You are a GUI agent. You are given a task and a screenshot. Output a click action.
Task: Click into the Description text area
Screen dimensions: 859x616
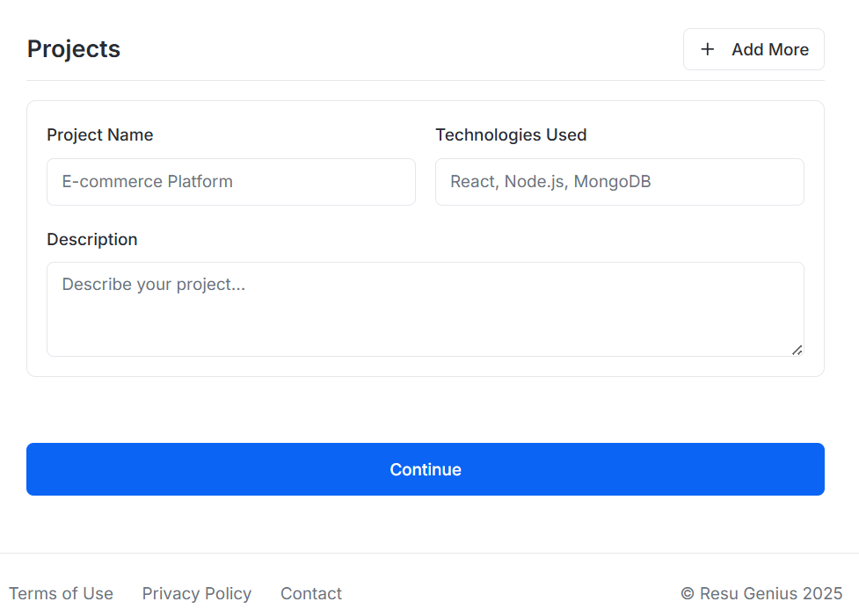click(x=426, y=309)
